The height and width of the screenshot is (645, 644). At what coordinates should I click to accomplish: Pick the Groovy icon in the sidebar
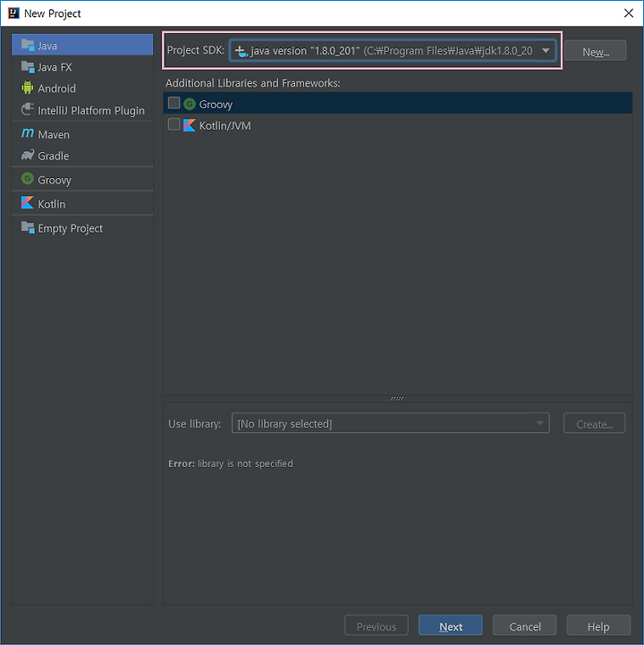click(x=28, y=179)
